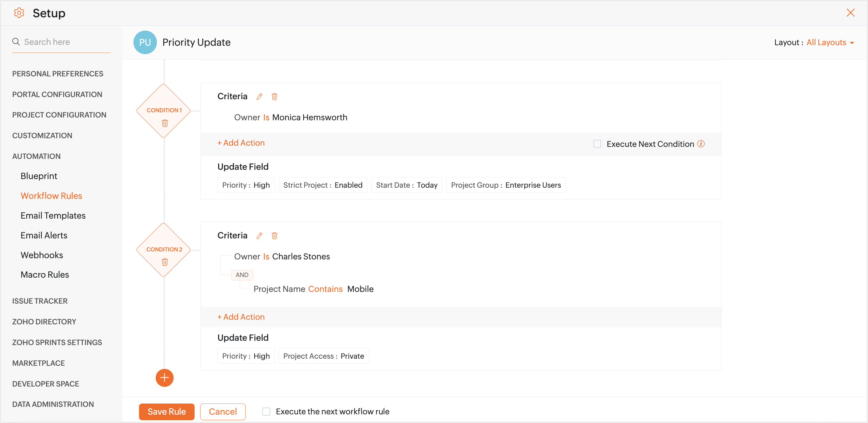Viewport: 868px width, 423px height.
Task: Focus the Search here field
Action: pyautogui.click(x=64, y=42)
